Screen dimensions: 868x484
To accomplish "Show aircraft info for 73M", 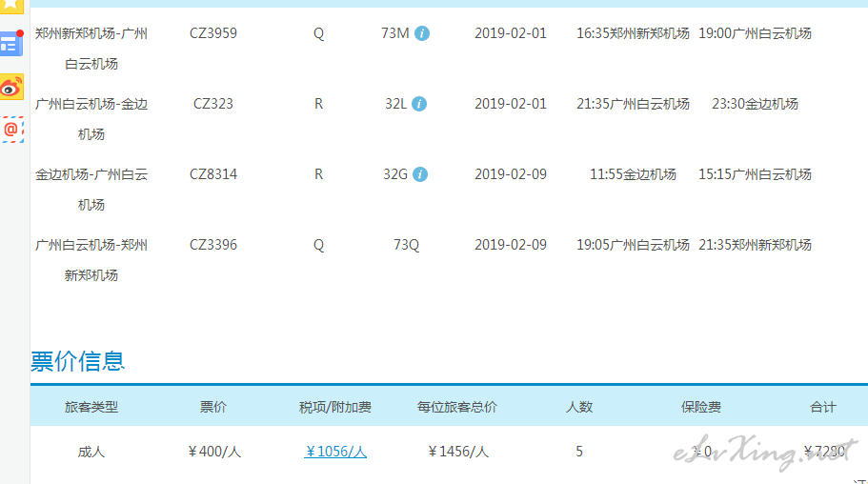I will [422, 33].
